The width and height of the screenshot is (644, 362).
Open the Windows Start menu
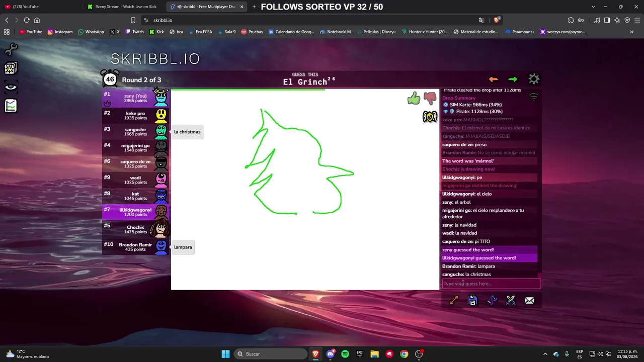[x=225, y=354]
